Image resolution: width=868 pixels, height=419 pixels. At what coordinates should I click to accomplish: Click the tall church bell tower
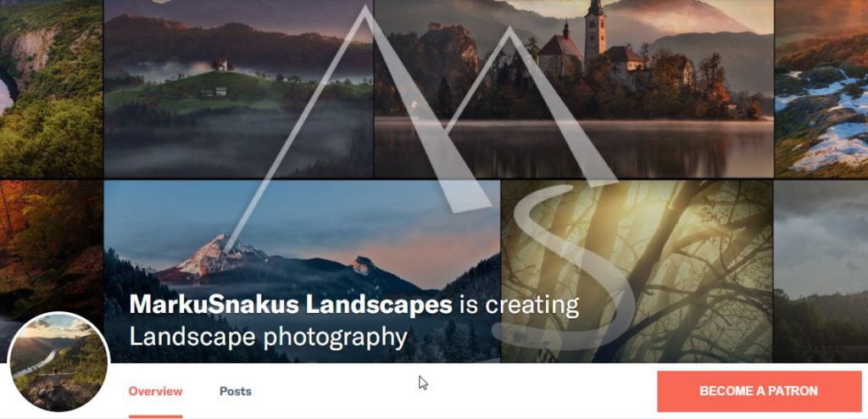(595, 33)
